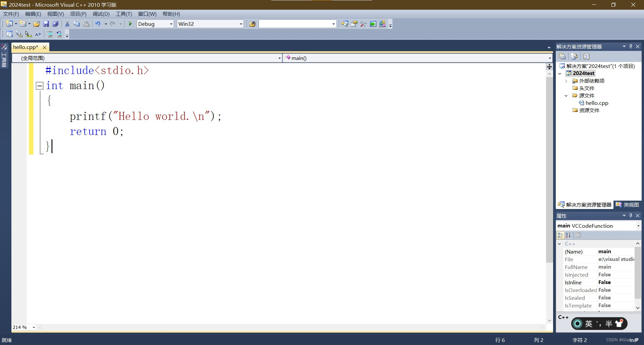Adjust the editor zoom level control
644x345 pixels.
(23, 327)
